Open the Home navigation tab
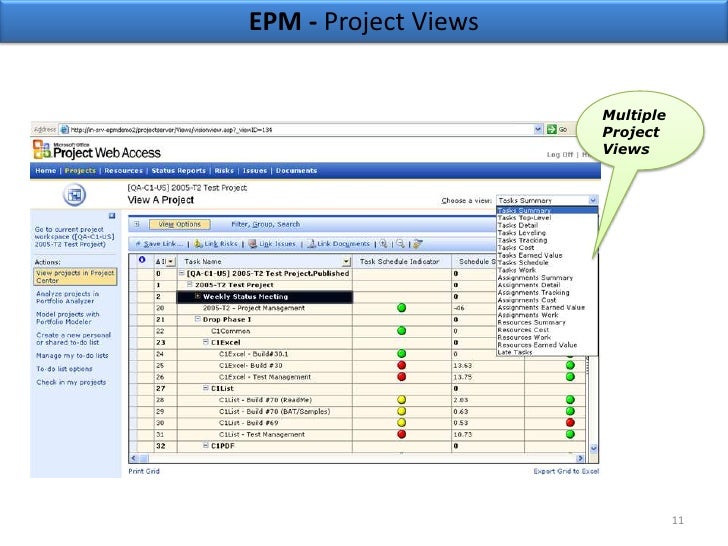The height and width of the screenshot is (546, 728). coord(46,171)
